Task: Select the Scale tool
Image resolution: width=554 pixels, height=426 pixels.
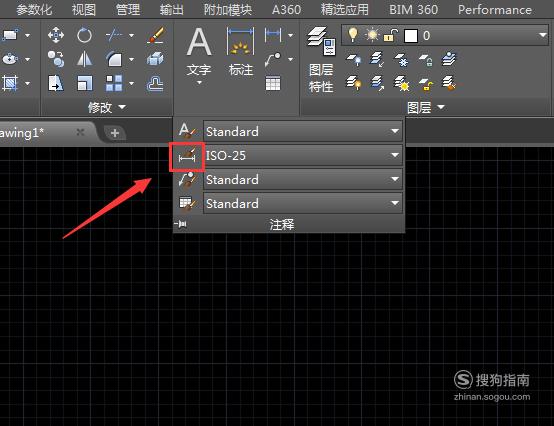Action: click(x=84, y=84)
